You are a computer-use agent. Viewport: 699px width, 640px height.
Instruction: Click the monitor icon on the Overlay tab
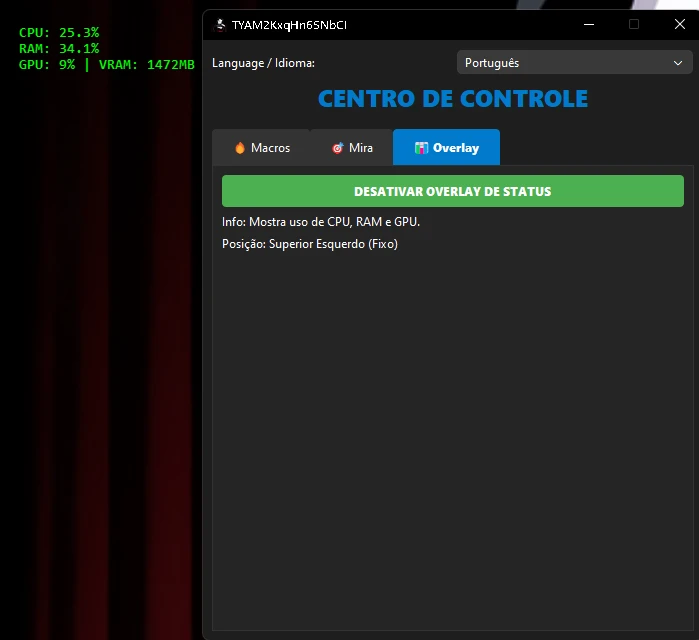421,148
